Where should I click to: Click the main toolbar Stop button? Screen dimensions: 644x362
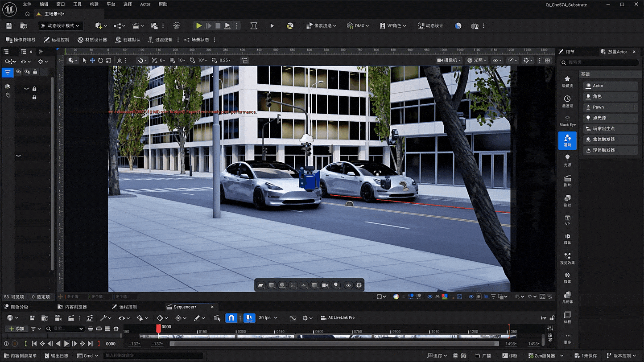tap(218, 26)
